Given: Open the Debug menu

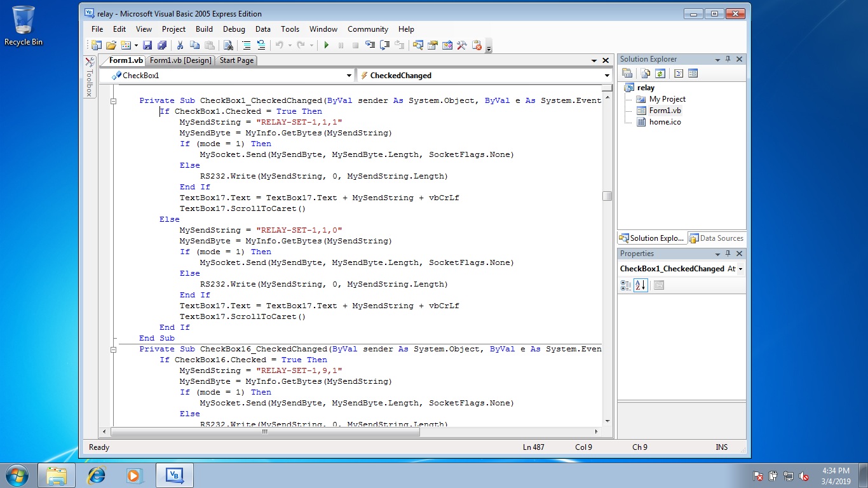Looking at the screenshot, I should point(234,29).
